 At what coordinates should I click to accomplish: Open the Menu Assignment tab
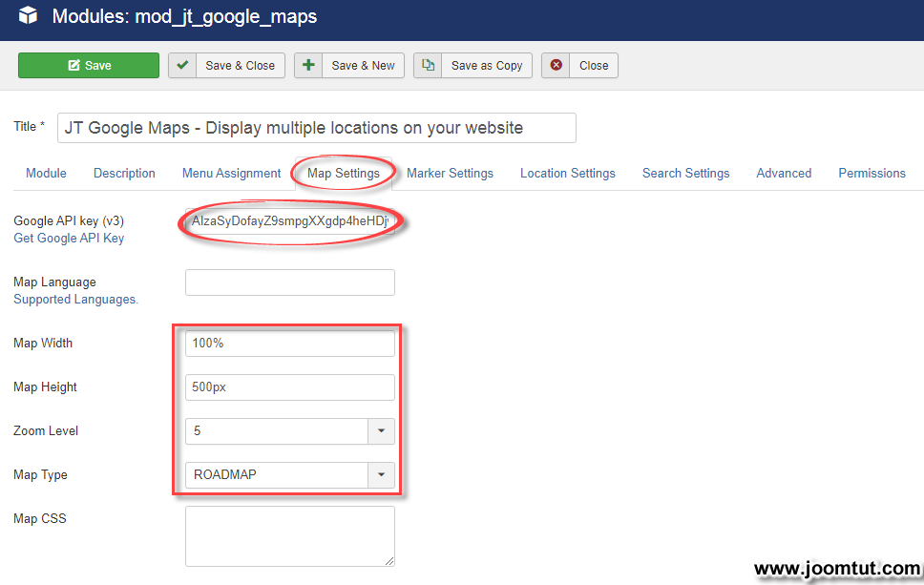coord(232,173)
